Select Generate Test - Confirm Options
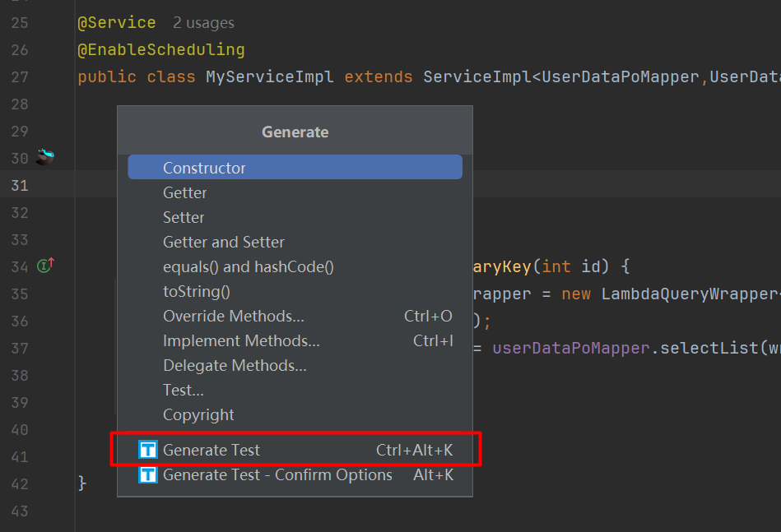The image size is (781, 532). (x=277, y=474)
